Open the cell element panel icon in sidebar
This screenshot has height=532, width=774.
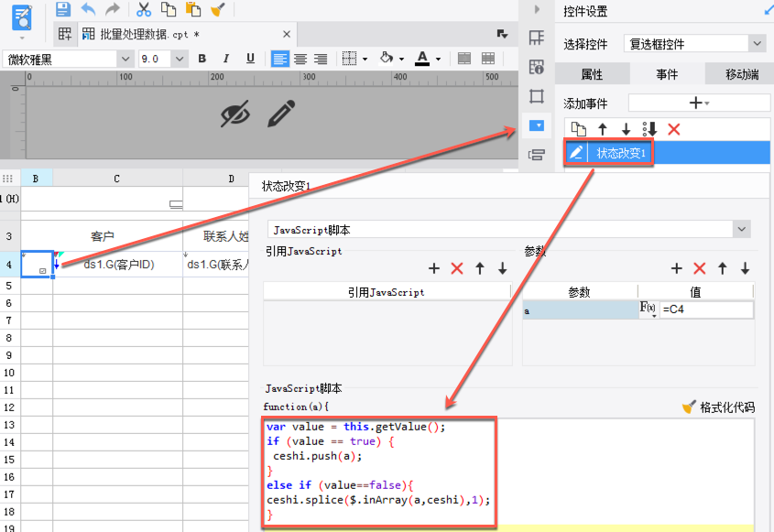[x=537, y=38]
